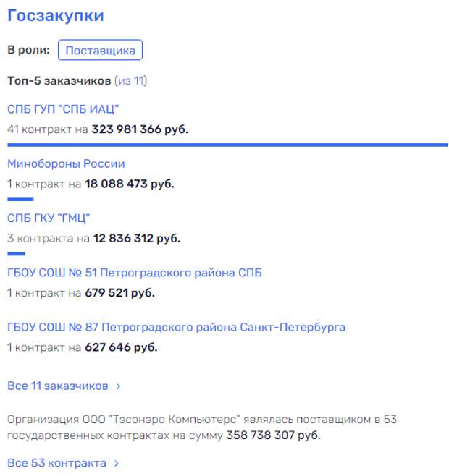
Task: Open ГБОУ СОШ № 87 Санкт-Петербурга link
Action: (176, 327)
